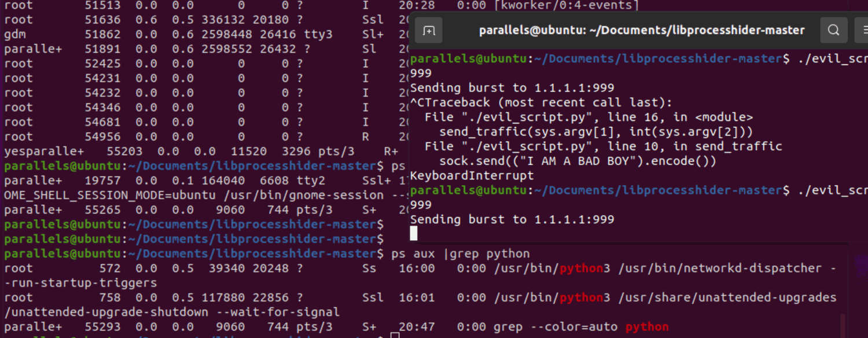Click the paralle+ row with PID 55265

pyautogui.click(x=205, y=210)
